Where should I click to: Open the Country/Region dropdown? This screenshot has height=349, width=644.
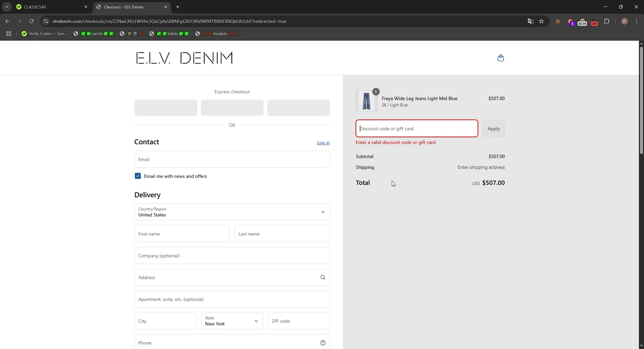(x=232, y=212)
